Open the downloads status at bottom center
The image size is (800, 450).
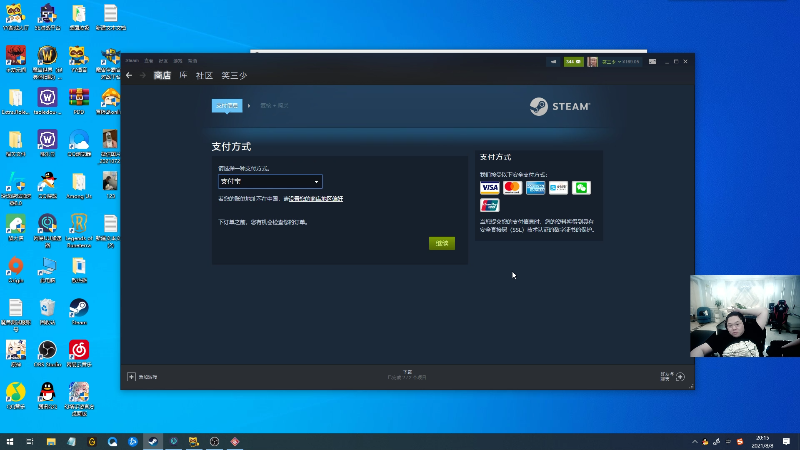click(x=407, y=375)
